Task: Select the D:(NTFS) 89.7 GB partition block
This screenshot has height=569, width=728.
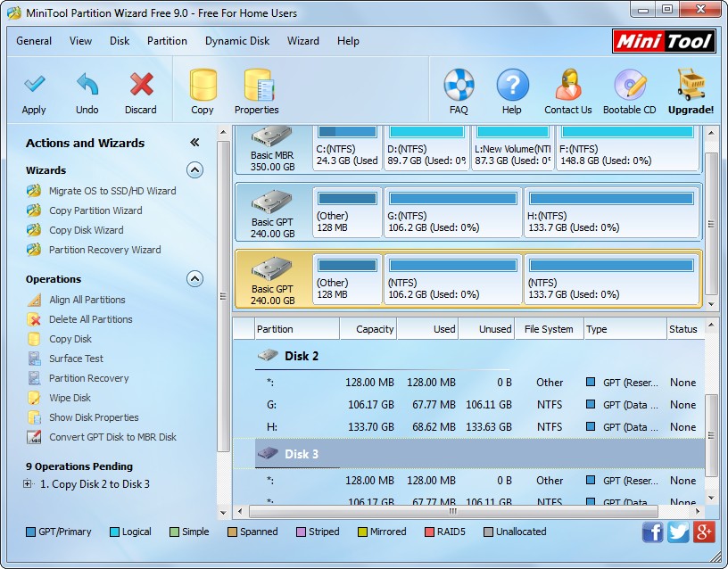Action: tap(426, 147)
